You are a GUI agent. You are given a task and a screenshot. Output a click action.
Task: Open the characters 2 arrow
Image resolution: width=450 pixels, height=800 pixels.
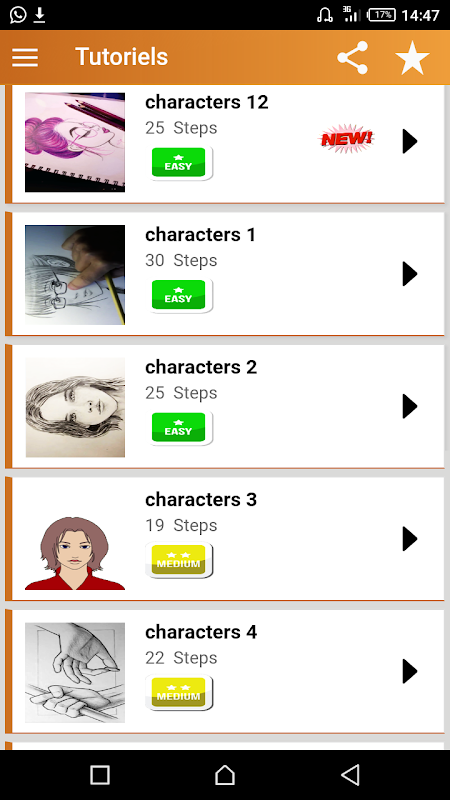coord(410,406)
